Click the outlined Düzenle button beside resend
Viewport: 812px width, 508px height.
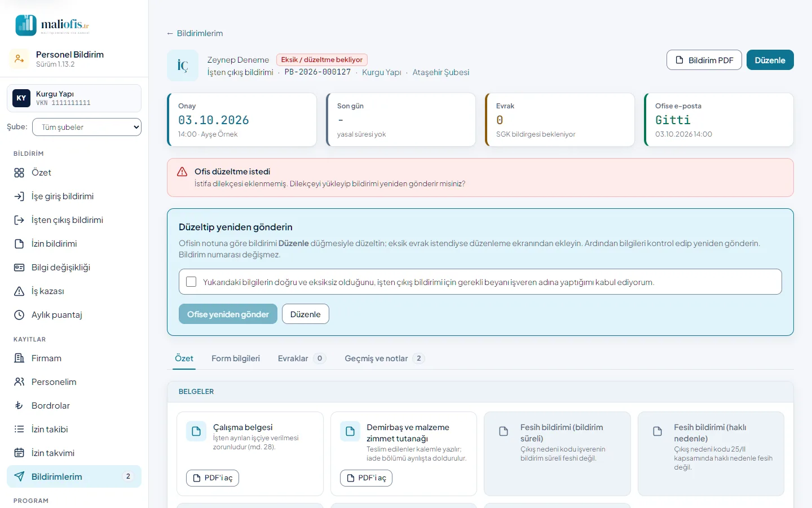click(x=306, y=314)
